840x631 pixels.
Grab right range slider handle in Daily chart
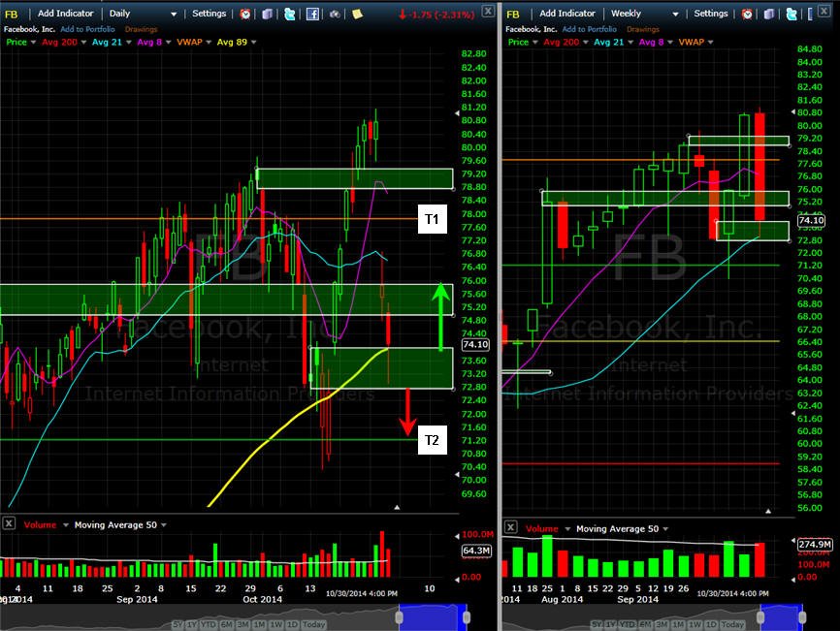click(x=467, y=617)
